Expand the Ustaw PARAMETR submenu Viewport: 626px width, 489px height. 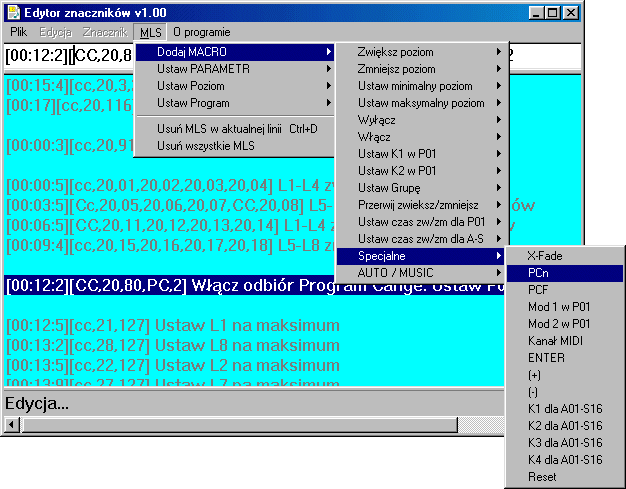tap(235, 68)
